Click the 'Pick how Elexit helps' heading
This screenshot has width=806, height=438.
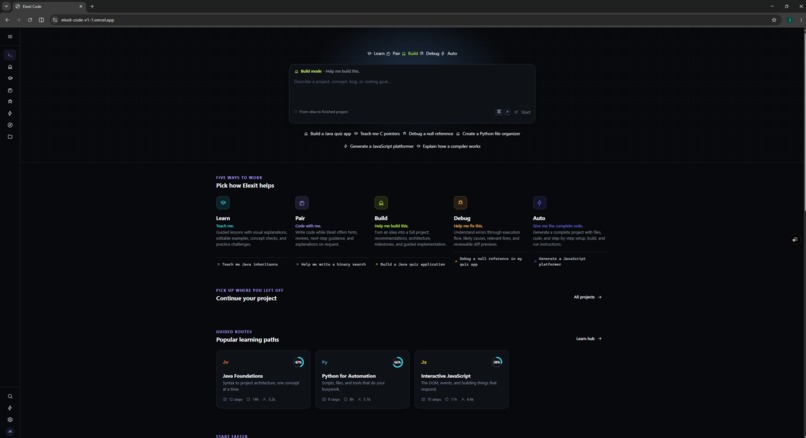[x=245, y=186]
